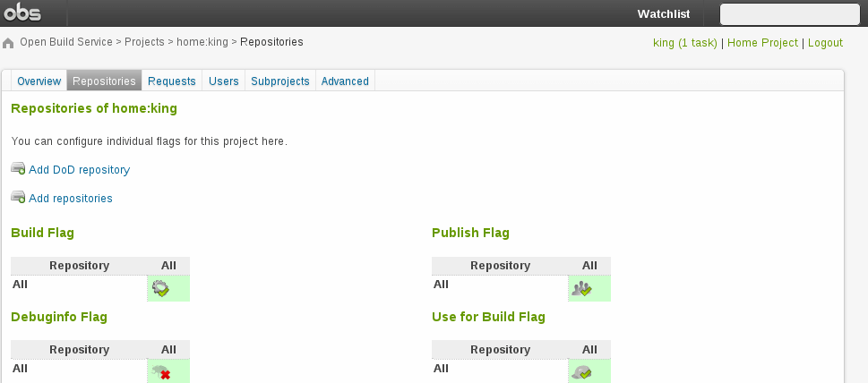Open the Watchlist menu
Viewport: 868px width, 383px height.
tap(663, 13)
